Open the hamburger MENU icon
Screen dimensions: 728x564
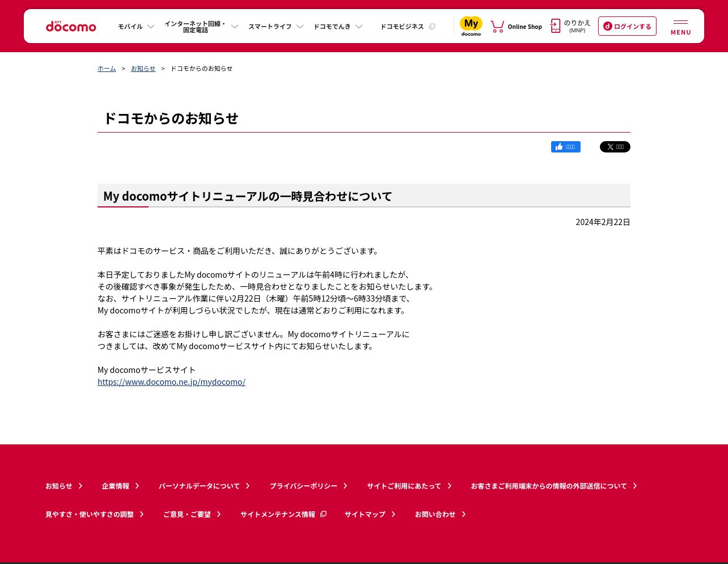[680, 27]
